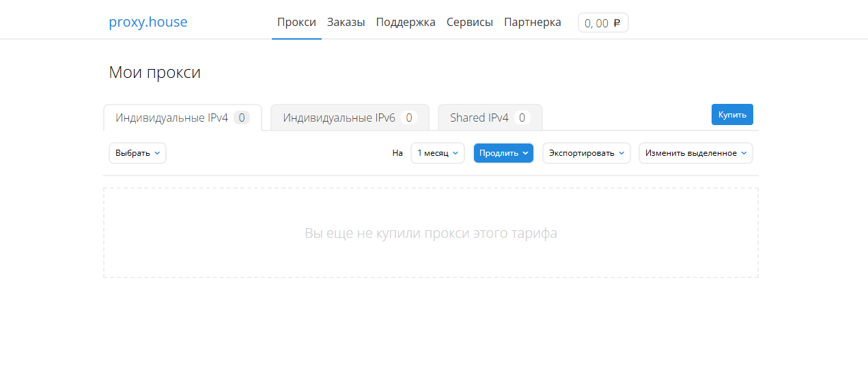Open the Партнерка navigation item
The height and width of the screenshot is (382, 868).
pyautogui.click(x=533, y=22)
